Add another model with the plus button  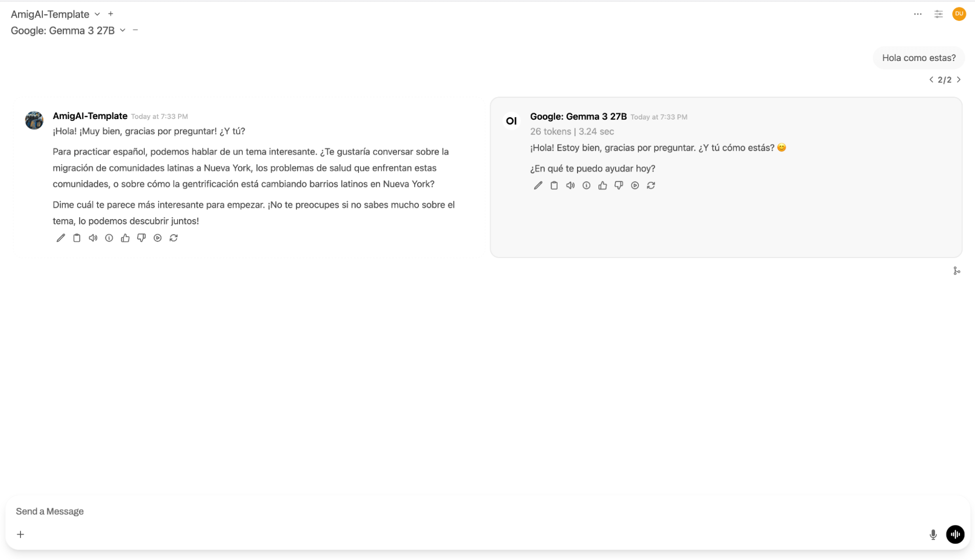[111, 14]
